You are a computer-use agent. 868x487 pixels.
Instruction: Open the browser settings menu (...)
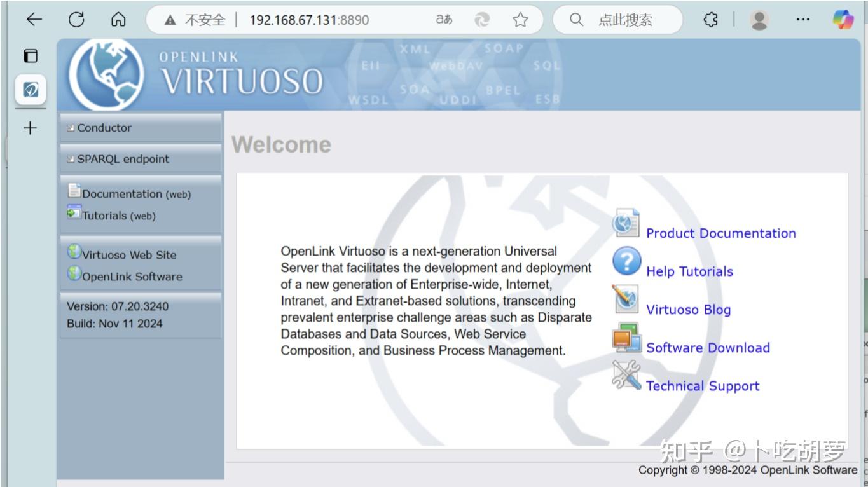tap(802, 20)
